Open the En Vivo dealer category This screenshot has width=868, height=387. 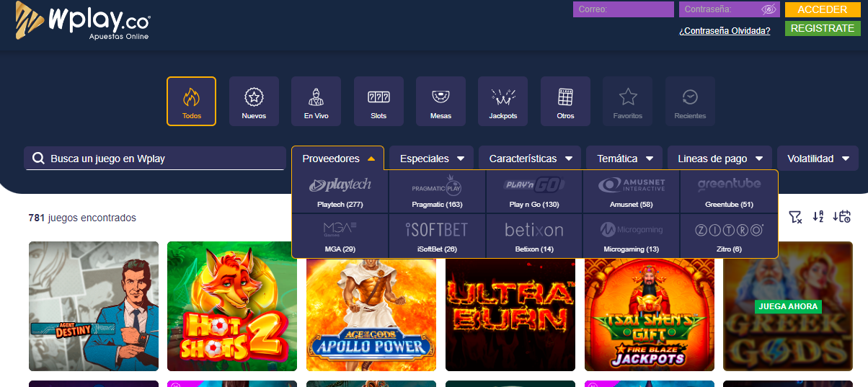point(316,102)
